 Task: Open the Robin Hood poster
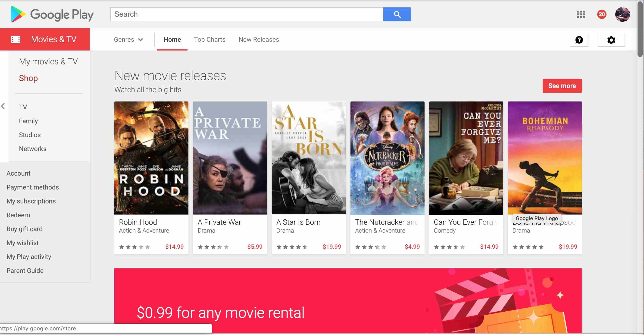(151, 158)
